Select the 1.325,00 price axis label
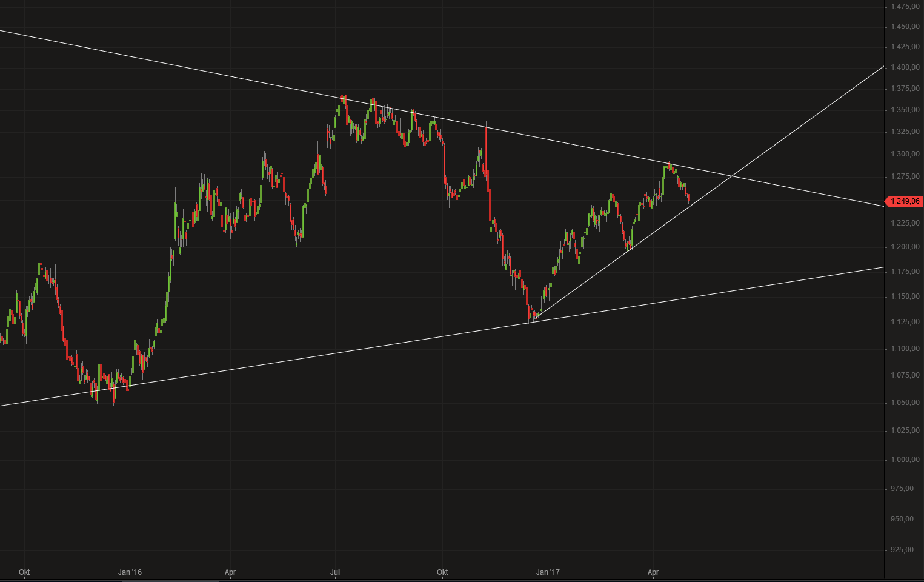 coord(905,132)
